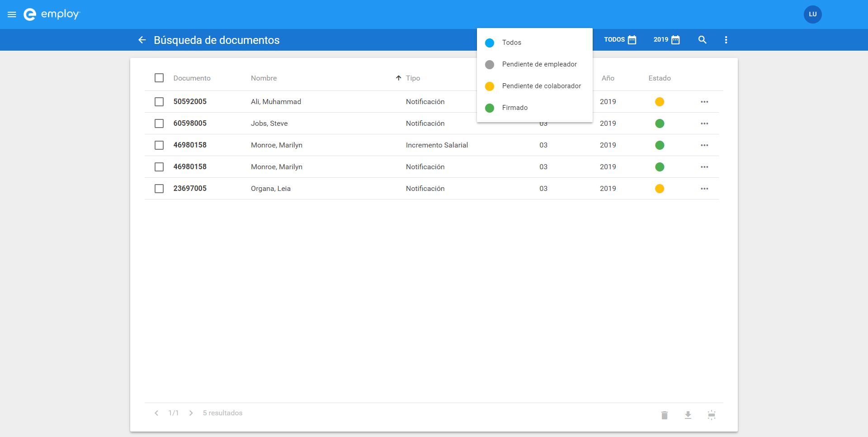
Task: Open more options for the Incremento Salarial row
Action: [704, 145]
